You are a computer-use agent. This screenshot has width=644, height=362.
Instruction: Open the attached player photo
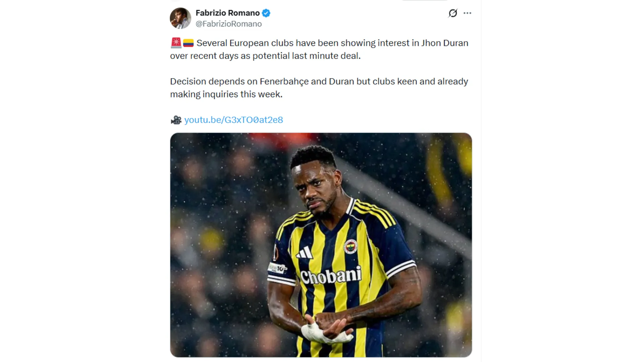(x=321, y=245)
